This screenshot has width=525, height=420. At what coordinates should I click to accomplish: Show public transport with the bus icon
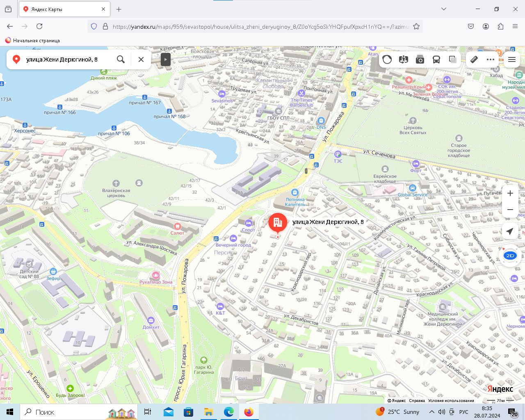pos(436,59)
